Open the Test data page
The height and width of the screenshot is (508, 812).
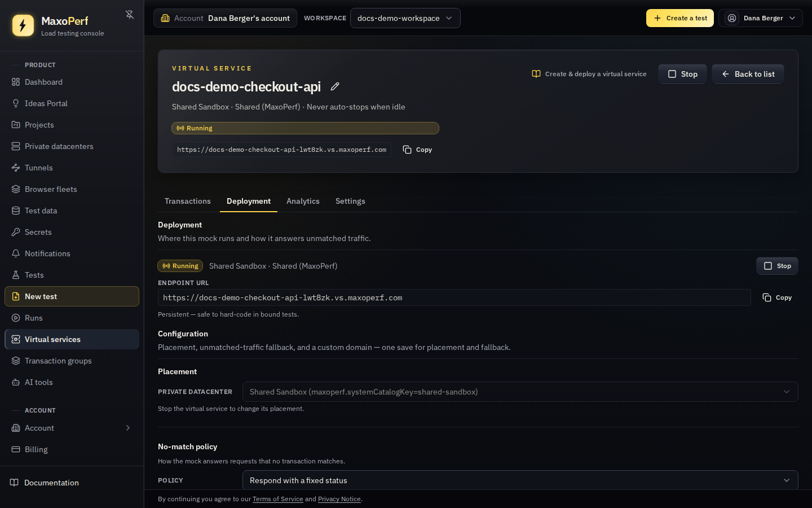tap(72, 211)
